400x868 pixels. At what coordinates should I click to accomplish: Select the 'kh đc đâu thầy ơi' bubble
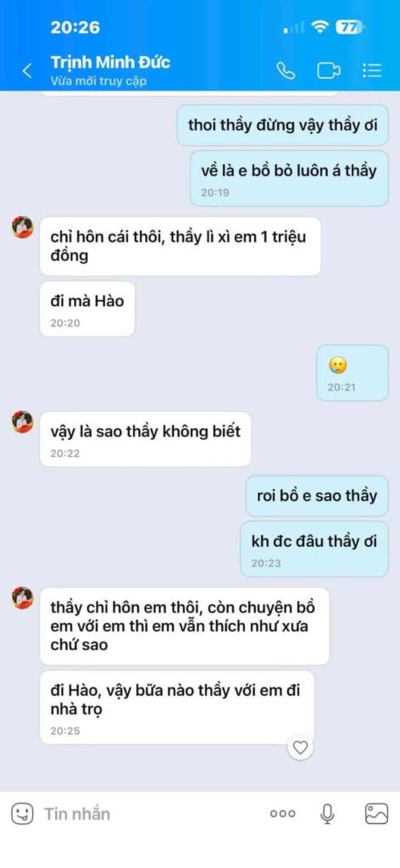314,548
